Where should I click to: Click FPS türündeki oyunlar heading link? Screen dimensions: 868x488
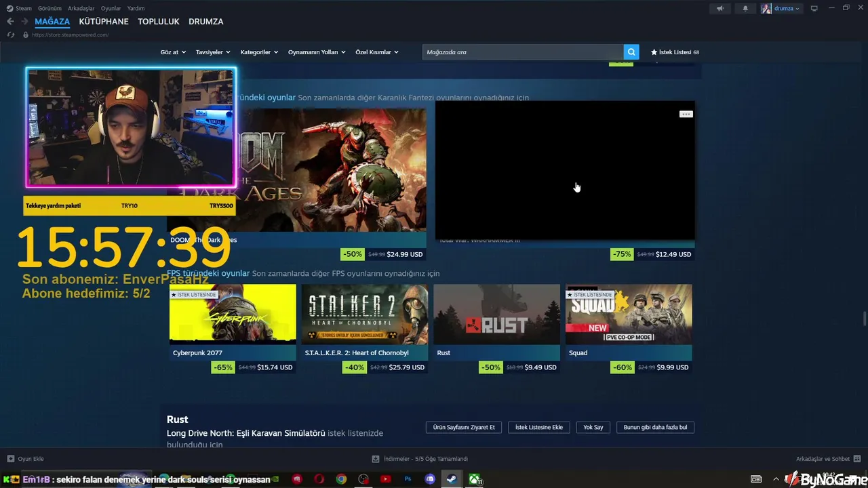tap(208, 273)
